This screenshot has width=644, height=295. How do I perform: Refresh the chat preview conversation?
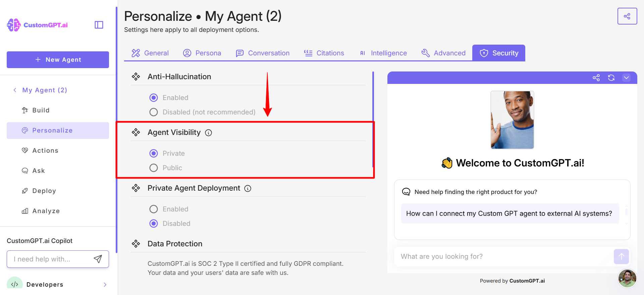(x=611, y=78)
